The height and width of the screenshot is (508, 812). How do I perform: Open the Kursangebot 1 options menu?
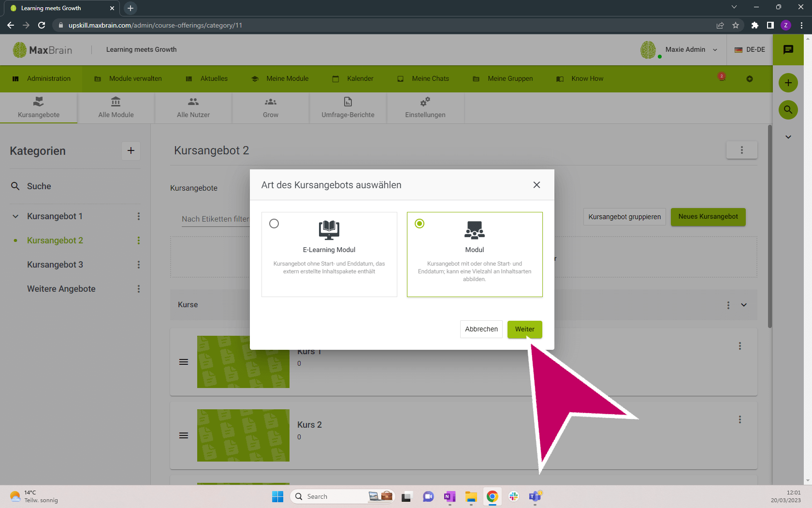[139, 216]
